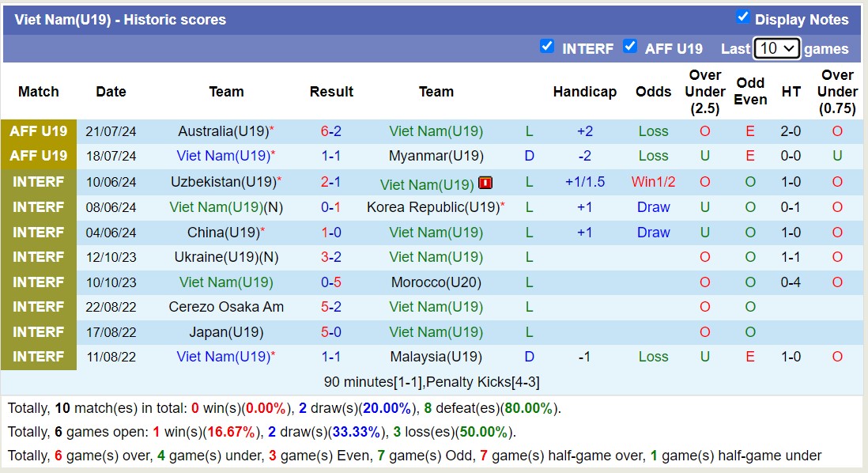
Task: Uncheck the Display Notes checkbox
Action: click(742, 17)
